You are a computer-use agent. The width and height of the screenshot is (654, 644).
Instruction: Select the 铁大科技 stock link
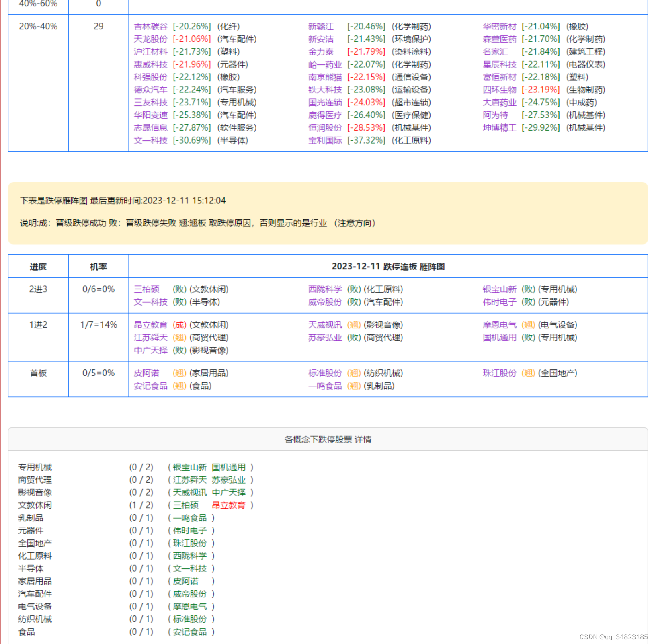(x=325, y=90)
